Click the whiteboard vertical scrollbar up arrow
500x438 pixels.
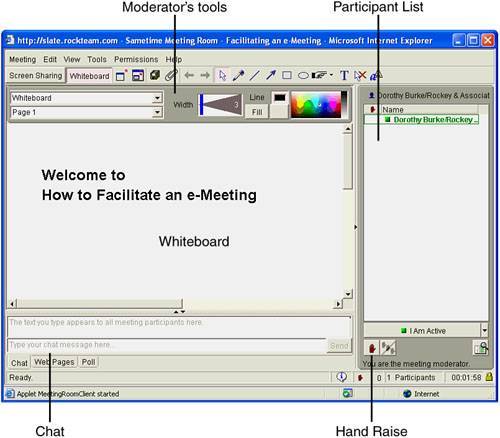348,129
